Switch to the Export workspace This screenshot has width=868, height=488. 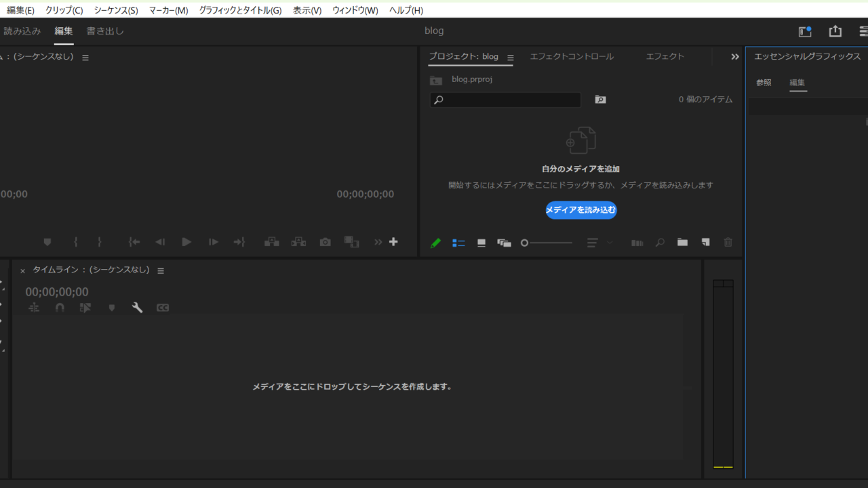(105, 30)
